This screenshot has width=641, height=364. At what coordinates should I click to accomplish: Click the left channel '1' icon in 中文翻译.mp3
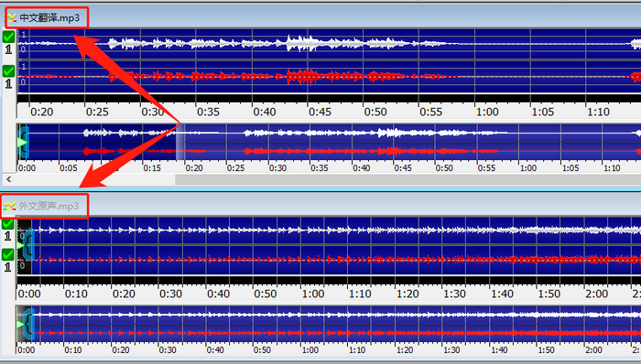(8, 49)
